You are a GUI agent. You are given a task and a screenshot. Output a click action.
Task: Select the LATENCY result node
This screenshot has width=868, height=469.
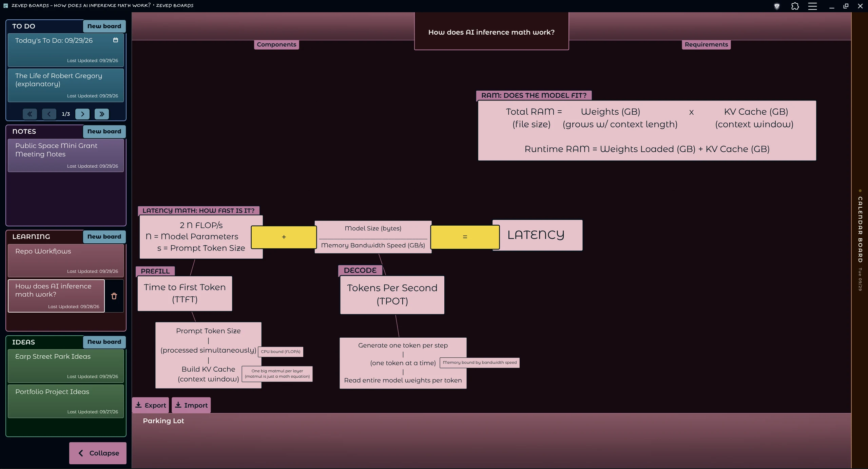click(x=537, y=235)
